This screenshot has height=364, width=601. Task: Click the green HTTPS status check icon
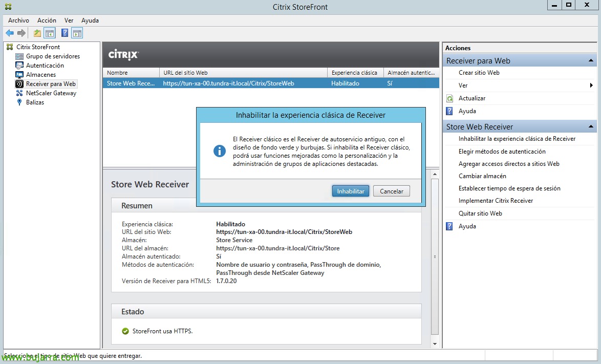pyautogui.click(x=125, y=331)
